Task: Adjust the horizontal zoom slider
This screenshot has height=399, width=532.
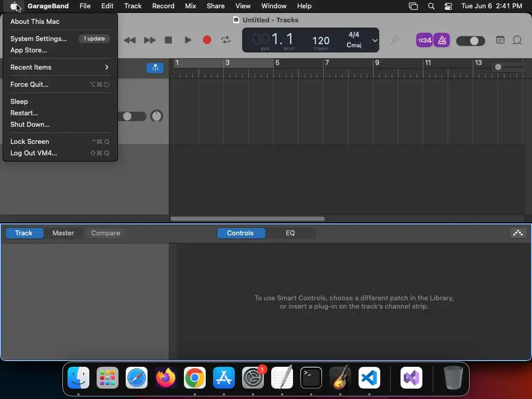Action: 508,67
